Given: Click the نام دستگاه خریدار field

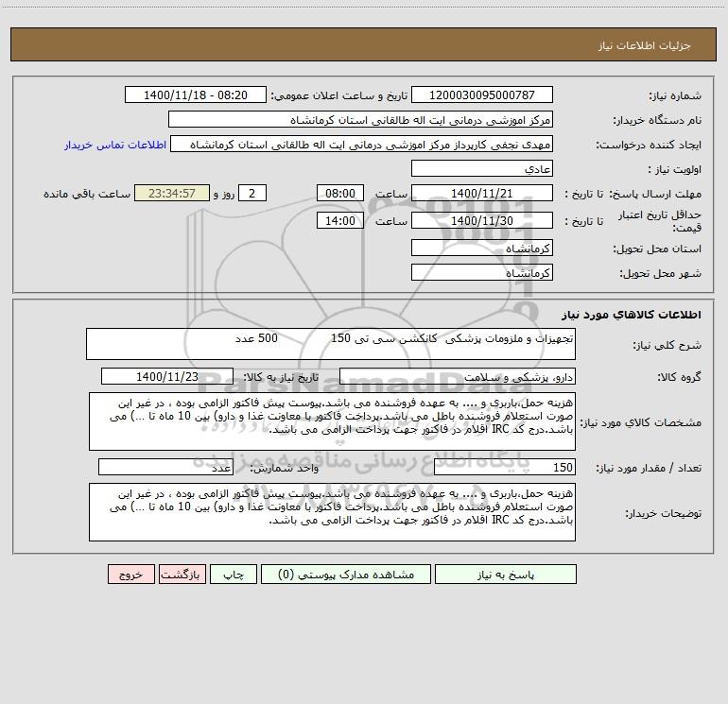Looking at the screenshot, I should point(360,119).
